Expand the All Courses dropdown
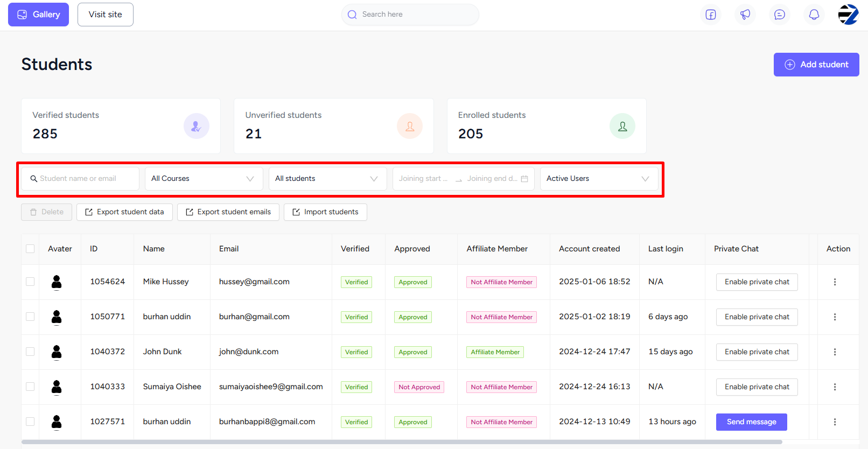The height and width of the screenshot is (449, 868). pos(204,179)
